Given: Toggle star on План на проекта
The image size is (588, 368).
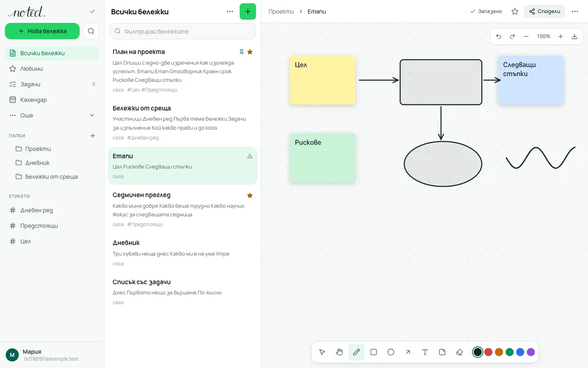Looking at the screenshot, I should pos(250,52).
